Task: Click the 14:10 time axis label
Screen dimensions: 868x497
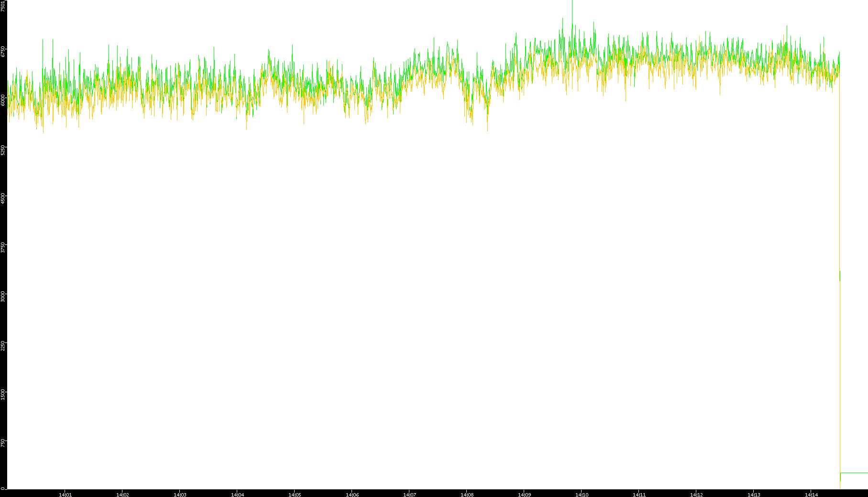Action: point(582,495)
